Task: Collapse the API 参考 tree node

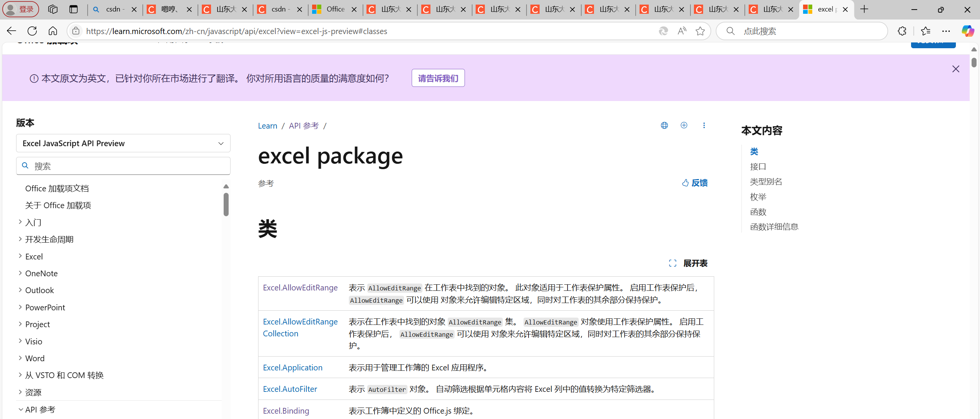Action: (x=20, y=409)
